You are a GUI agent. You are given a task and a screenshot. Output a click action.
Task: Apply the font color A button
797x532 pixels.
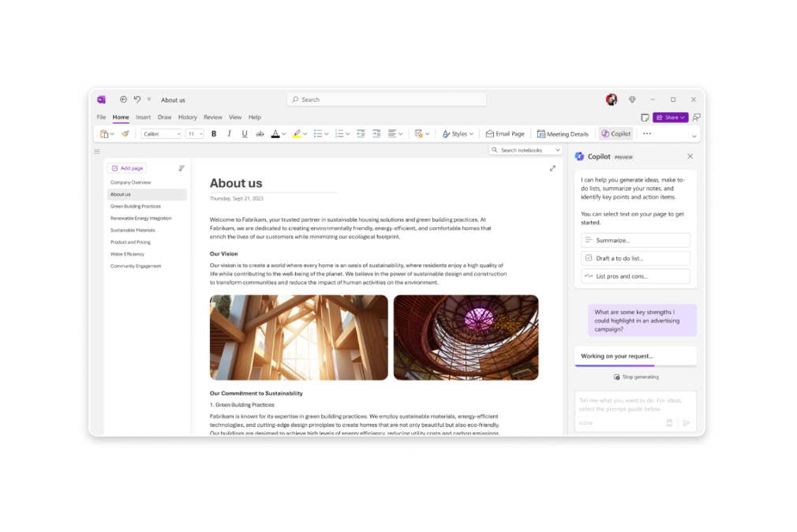click(x=275, y=133)
